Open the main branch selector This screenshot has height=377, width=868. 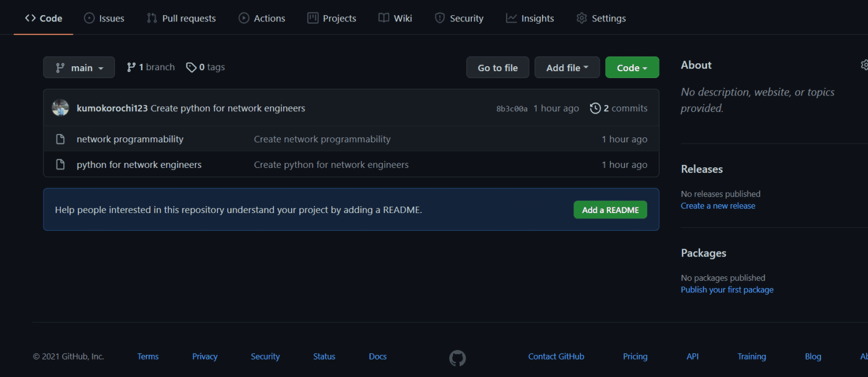(x=79, y=67)
